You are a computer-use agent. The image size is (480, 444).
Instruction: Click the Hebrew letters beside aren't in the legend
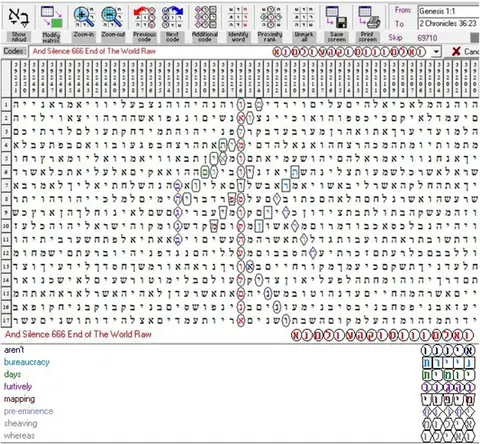(448, 351)
